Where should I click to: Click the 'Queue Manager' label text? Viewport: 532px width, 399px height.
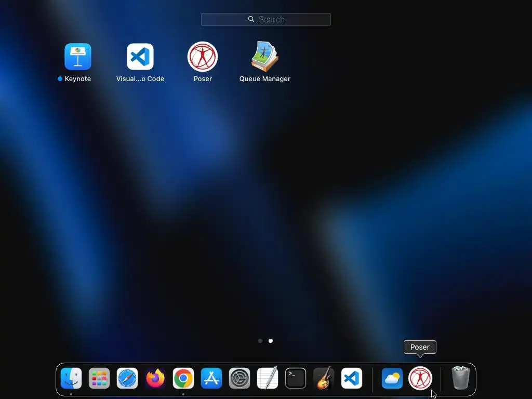[264, 79]
